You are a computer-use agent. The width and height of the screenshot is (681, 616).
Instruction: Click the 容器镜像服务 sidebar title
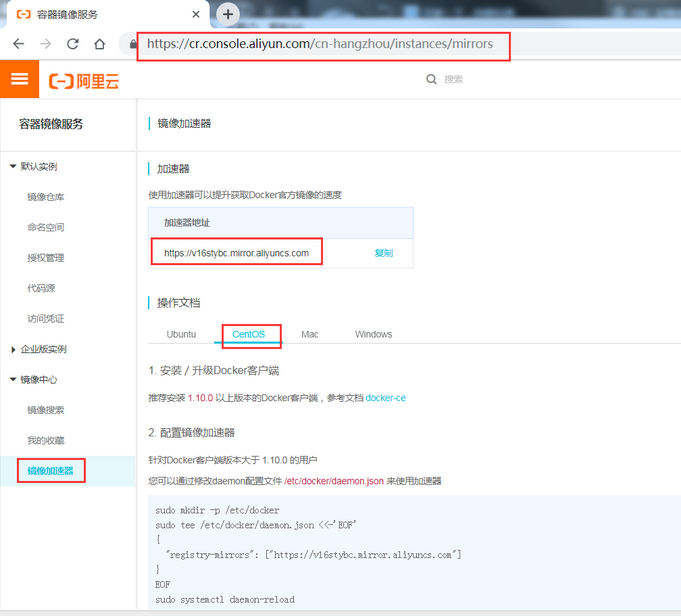[51, 124]
